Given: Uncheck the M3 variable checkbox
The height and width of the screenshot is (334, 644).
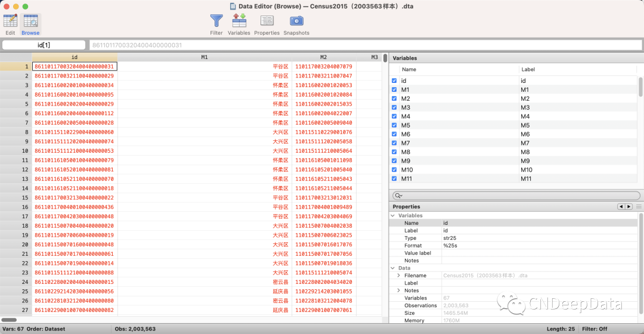Looking at the screenshot, I should point(394,107).
